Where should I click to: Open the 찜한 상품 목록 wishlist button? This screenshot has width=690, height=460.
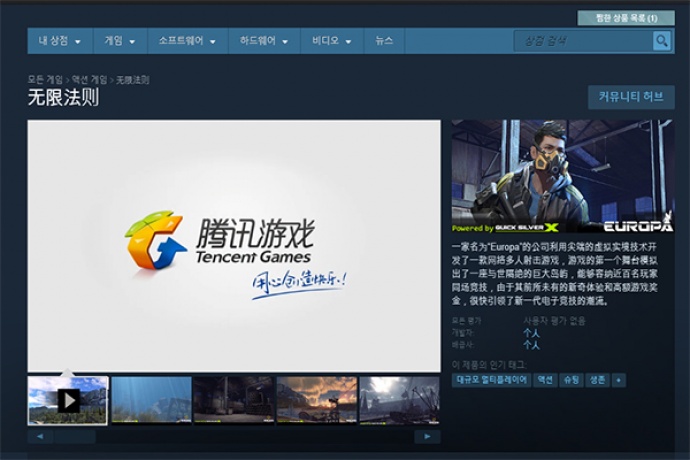tap(626, 18)
